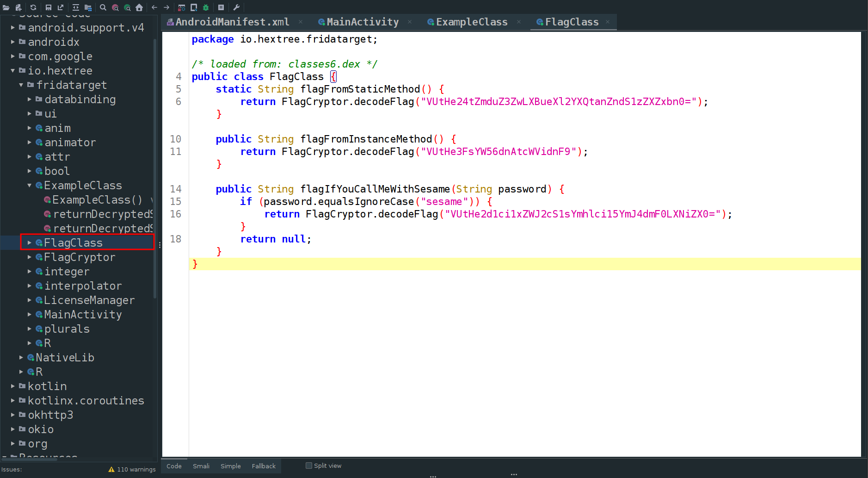Go to main activity home icon
868x478 pixels.
pyautogui.click(x=139, y=7)
